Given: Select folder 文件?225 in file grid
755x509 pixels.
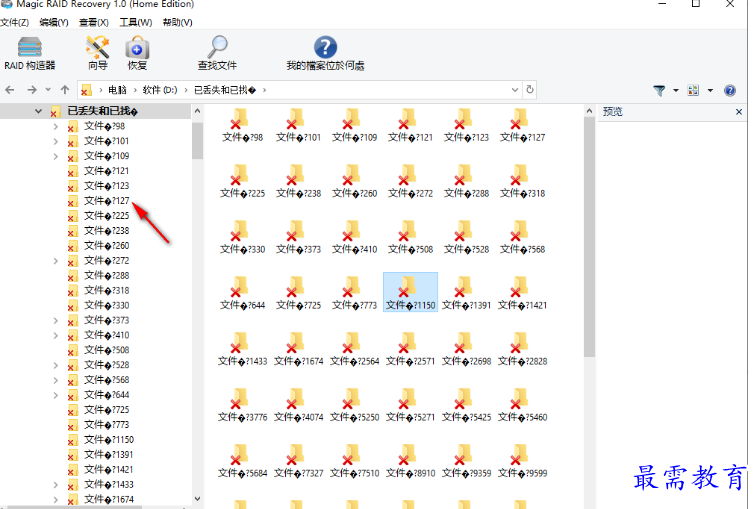Looking at the screenshot, I should pos(242,182).
